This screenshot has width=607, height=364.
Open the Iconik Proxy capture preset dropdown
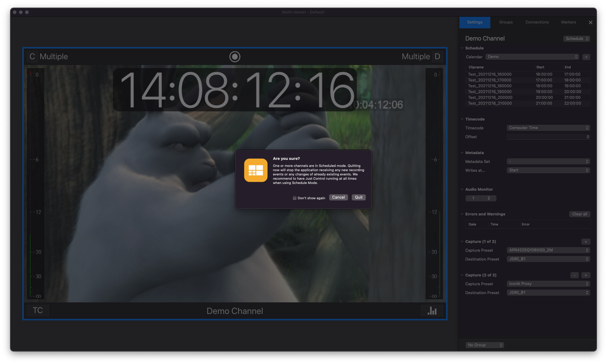pyautogui.click(x=548, y=284)
